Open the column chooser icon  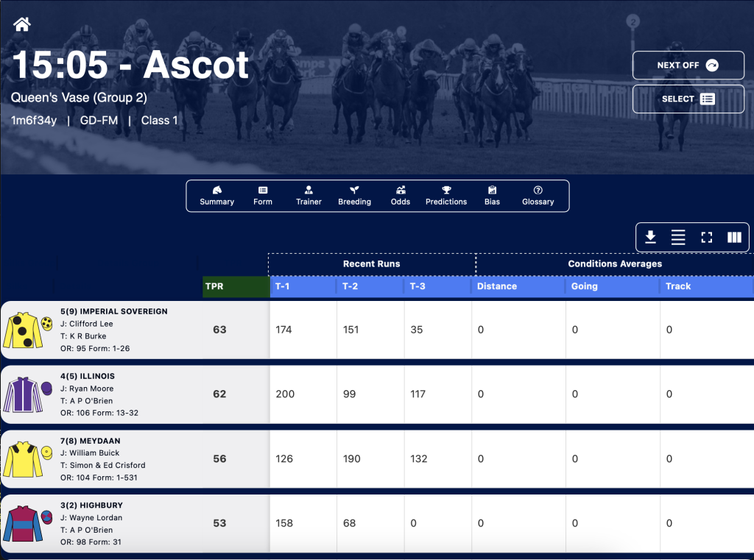[734, 237]
